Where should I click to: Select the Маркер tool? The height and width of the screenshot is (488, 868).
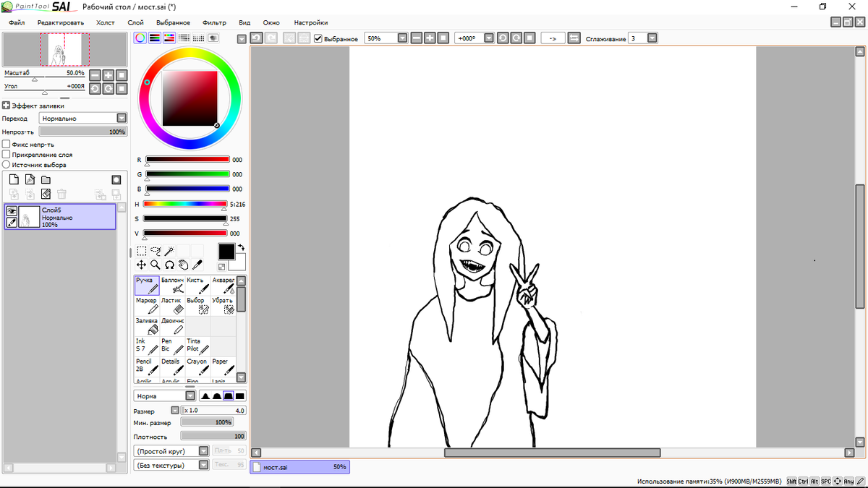(147, 305)
